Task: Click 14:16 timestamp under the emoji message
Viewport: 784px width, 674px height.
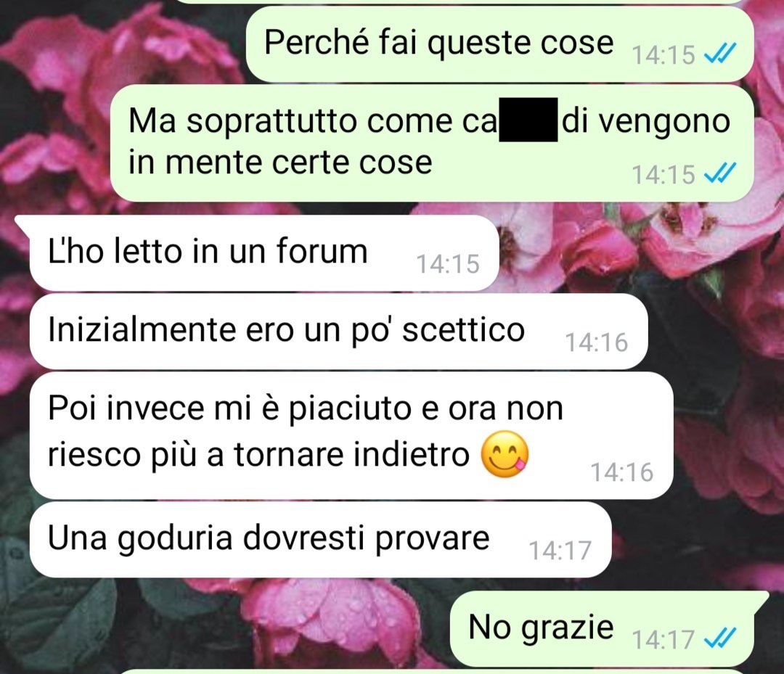Action: 622,472
